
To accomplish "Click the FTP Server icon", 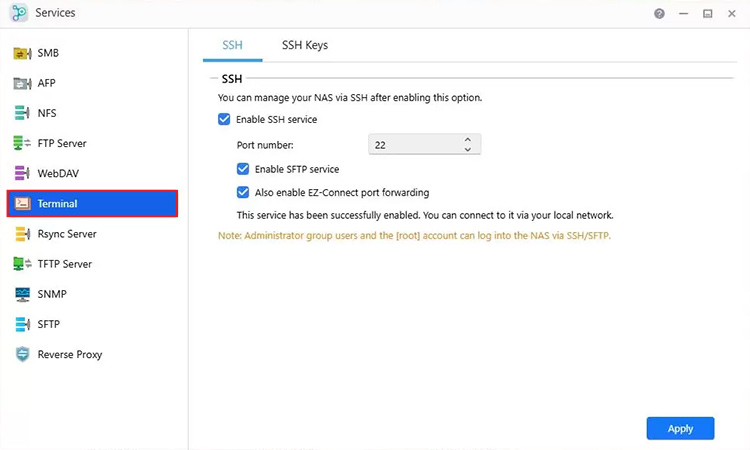I will pyautogui.click(x=22, y=143).
